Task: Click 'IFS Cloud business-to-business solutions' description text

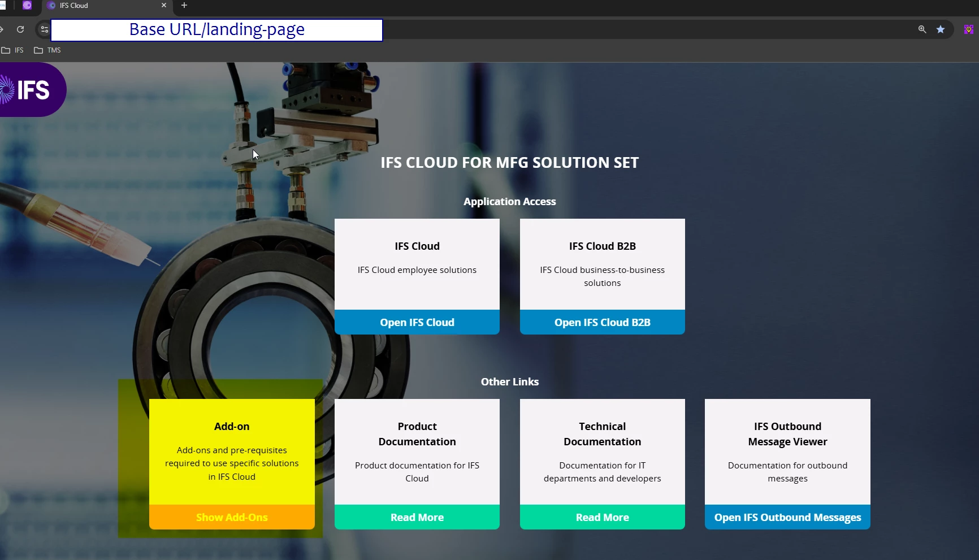Action: (603, 276)
